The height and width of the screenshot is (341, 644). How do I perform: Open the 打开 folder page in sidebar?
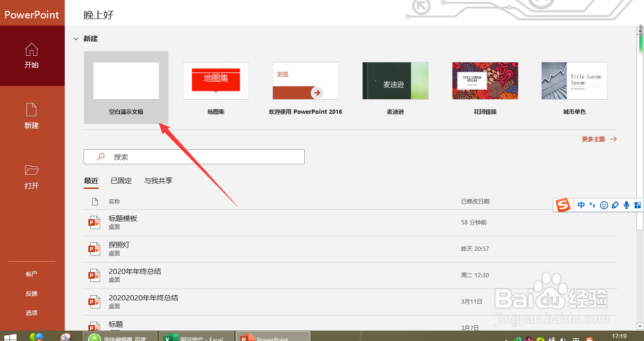coord(32,177)
